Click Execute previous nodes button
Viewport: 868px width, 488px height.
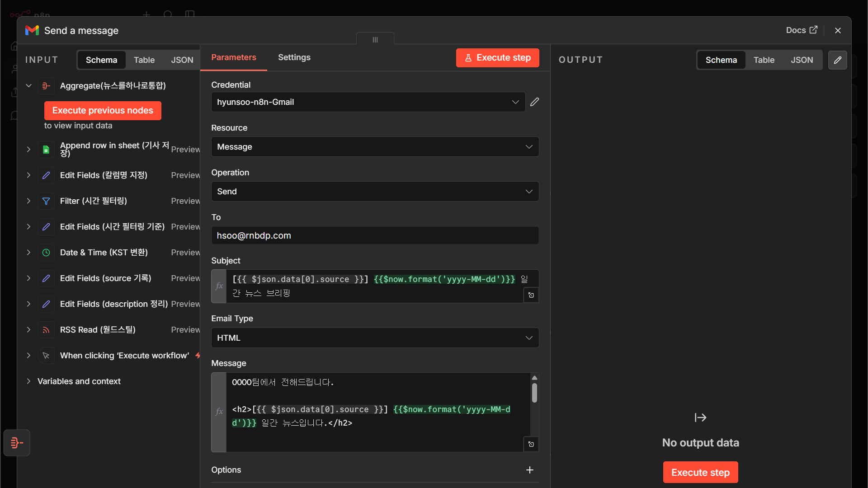tap(103, 111)
